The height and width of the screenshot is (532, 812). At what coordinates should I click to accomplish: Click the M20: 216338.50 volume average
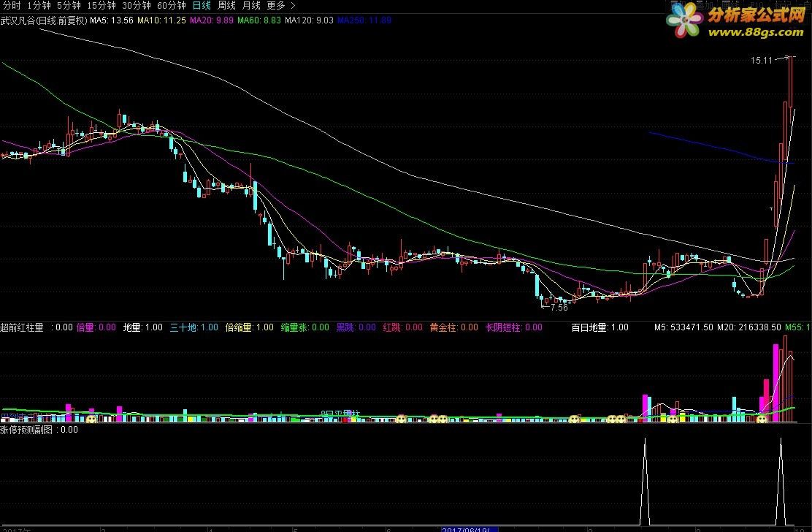coord(748,327)
